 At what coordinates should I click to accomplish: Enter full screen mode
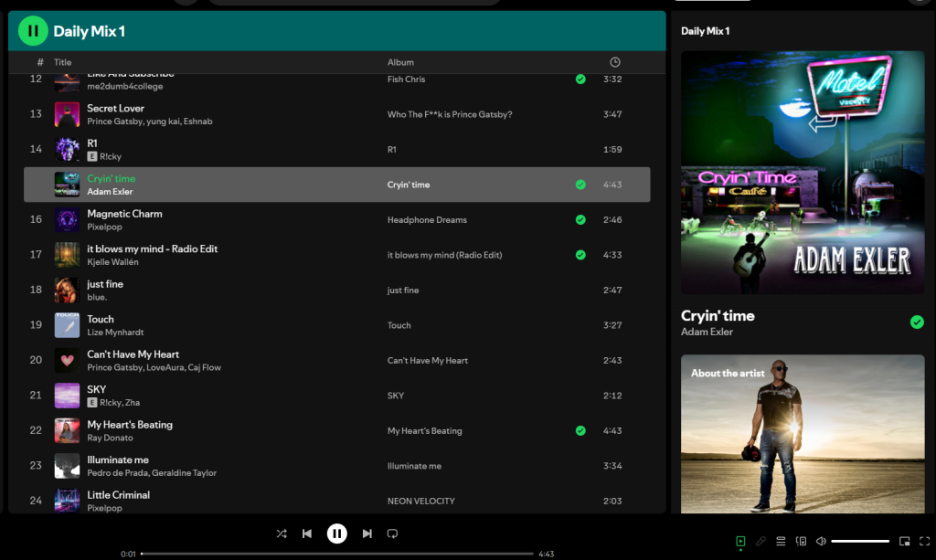tap(925, 541)
